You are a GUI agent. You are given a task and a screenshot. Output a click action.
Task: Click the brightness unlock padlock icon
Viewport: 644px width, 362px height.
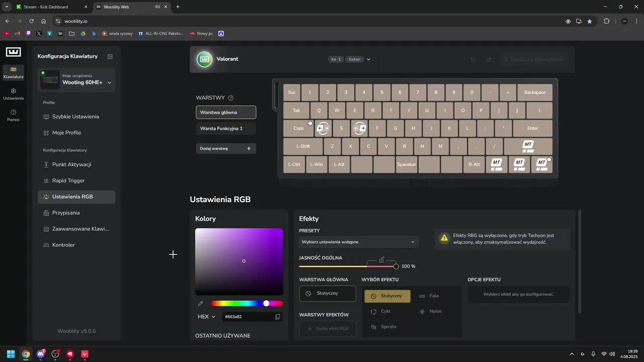coord(381,260)
